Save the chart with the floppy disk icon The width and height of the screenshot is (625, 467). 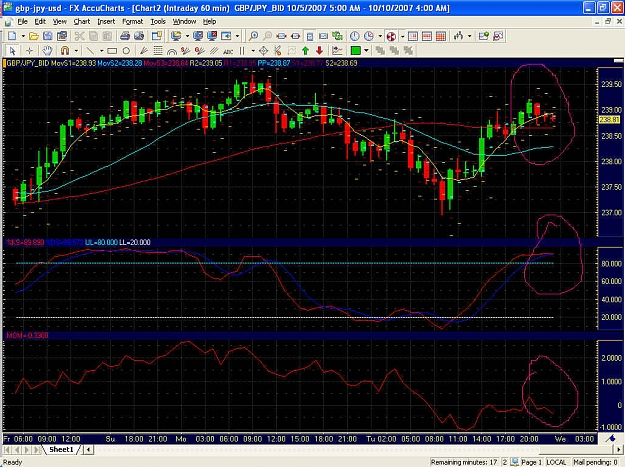point(47,36)
